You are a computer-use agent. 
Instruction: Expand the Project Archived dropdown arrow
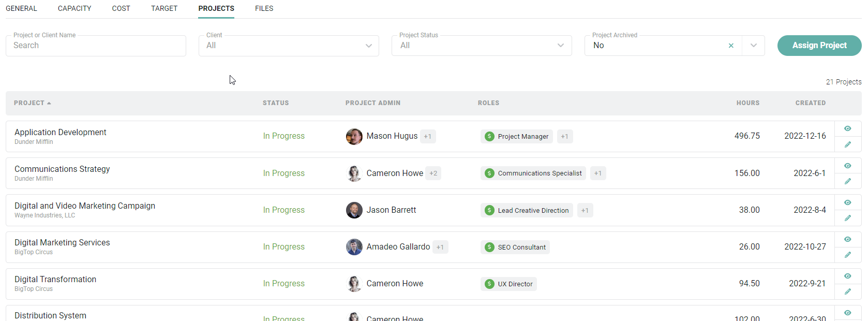point(753,46)
